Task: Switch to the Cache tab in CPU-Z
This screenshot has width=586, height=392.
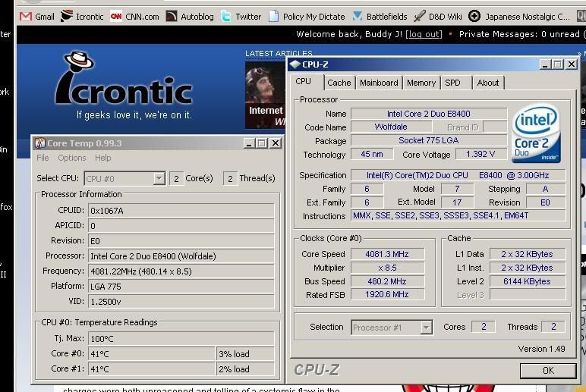Action: pyautogui.click(x=339, y=83)
